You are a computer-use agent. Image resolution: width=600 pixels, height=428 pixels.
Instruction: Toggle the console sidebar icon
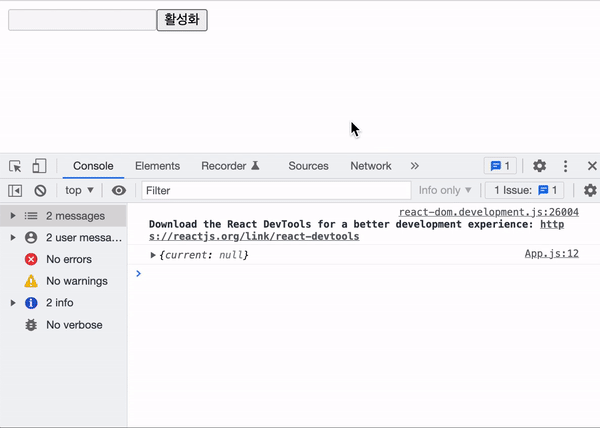click(x=15, y=190)
